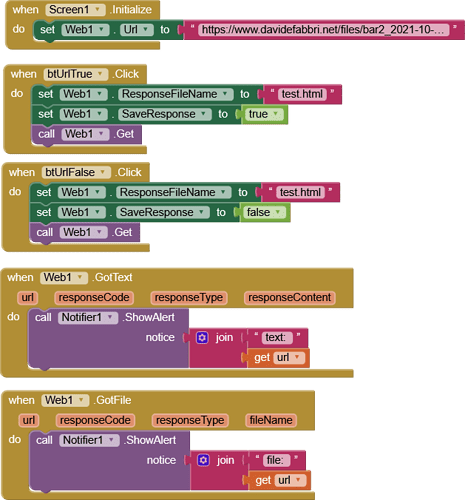Open Web1 dropdown in btUrlTrue Get call

point(85,134)
